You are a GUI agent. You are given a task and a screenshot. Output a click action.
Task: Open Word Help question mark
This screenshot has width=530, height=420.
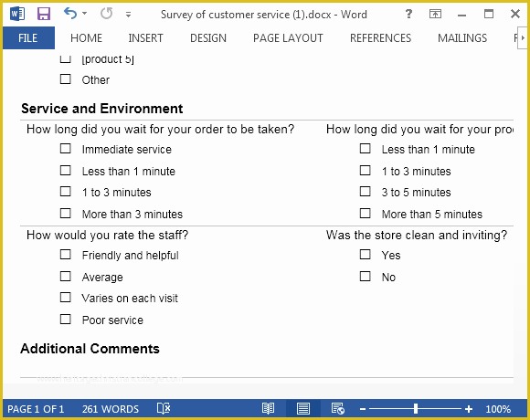[408, 14]
